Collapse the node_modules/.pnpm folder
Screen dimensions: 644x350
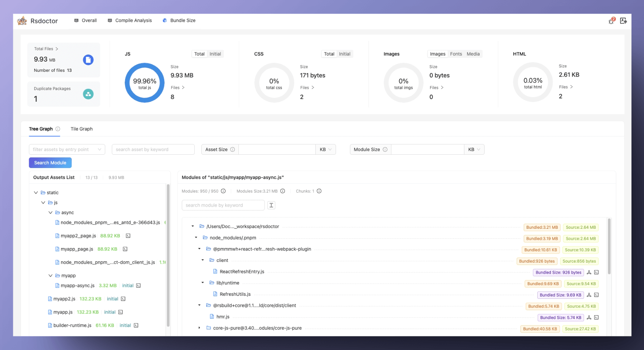196,238
